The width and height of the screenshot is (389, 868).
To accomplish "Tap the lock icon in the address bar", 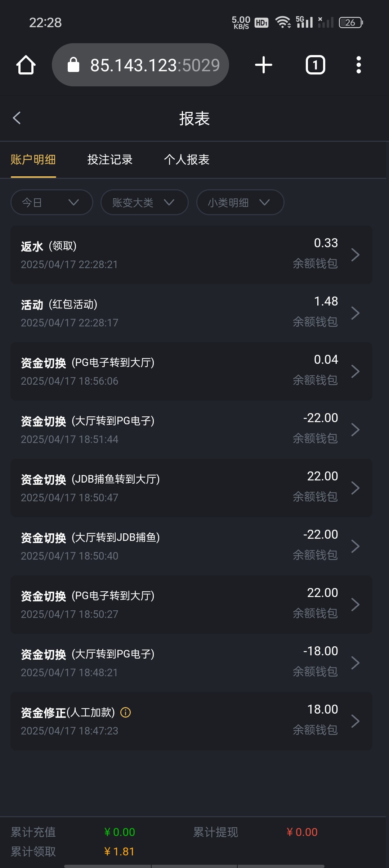I will pos(73,65).
